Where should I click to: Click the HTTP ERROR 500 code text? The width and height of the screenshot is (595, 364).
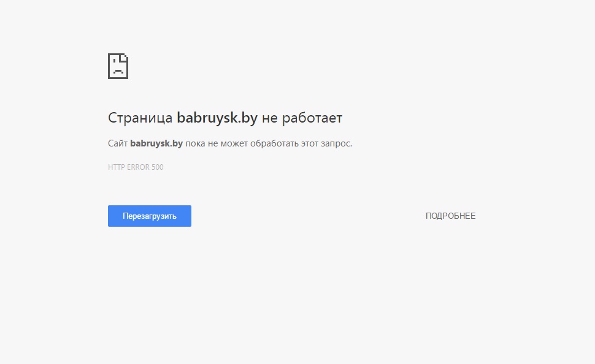click(x=136, y=167)
